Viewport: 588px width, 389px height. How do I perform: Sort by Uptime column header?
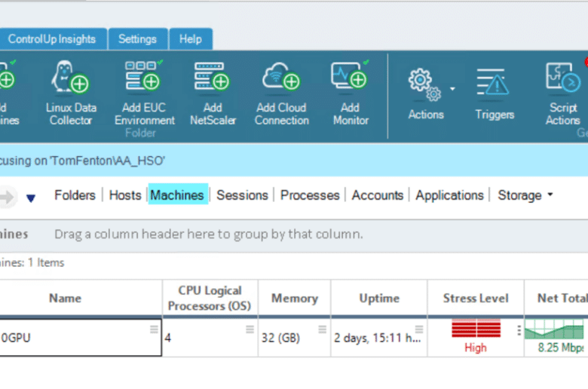click(379, 299)
